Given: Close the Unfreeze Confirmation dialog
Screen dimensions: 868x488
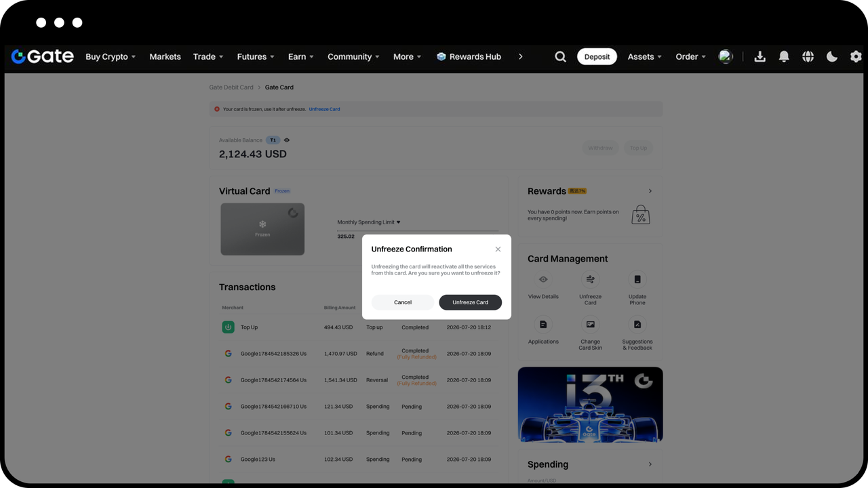Looking at the screenshot, I should [498, 249].
